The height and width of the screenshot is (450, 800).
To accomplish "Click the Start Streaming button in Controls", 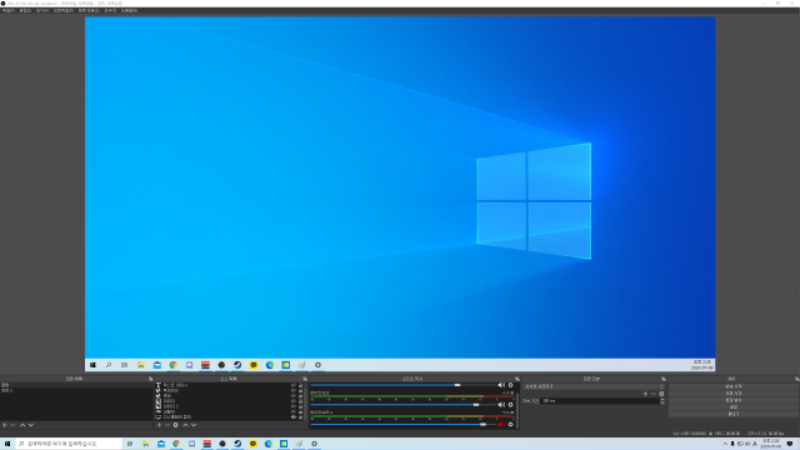I will pyautogui.click(x=733, y=387).
